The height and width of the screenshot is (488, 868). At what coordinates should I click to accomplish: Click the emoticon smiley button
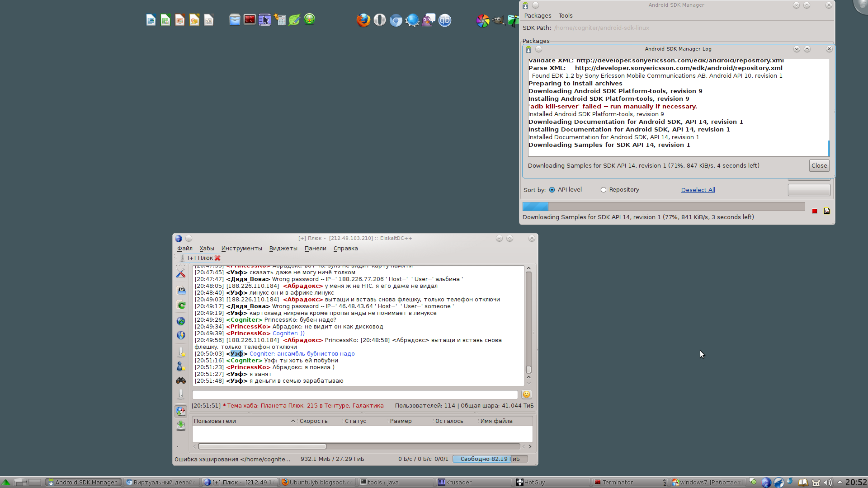coord(526,394)
